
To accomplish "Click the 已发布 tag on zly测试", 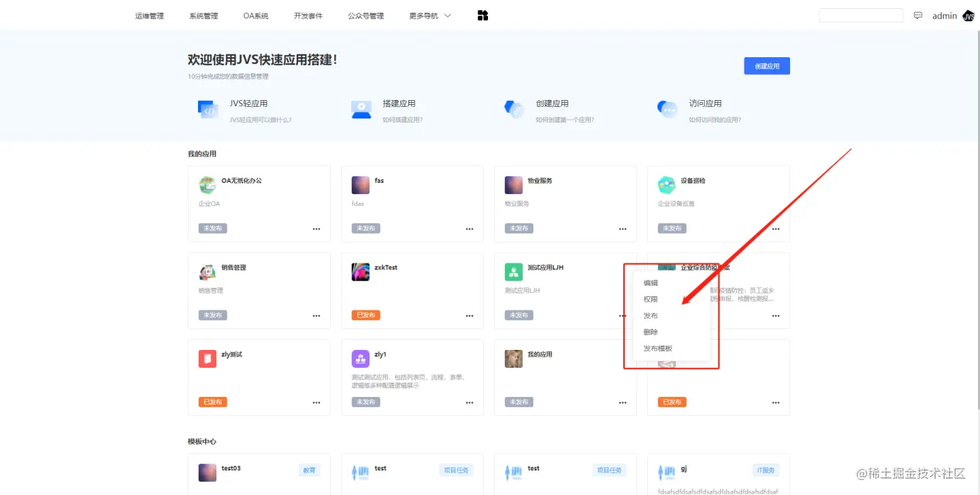I will tap(213, 402).
